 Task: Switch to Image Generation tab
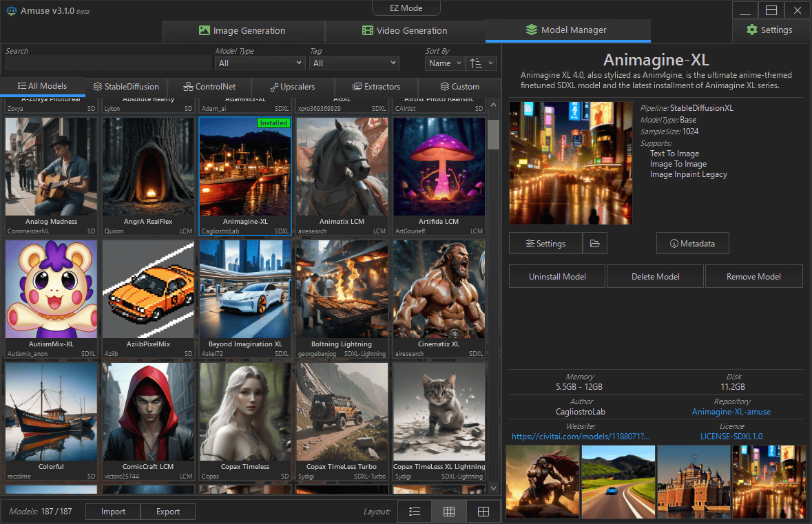pos(243,30)
